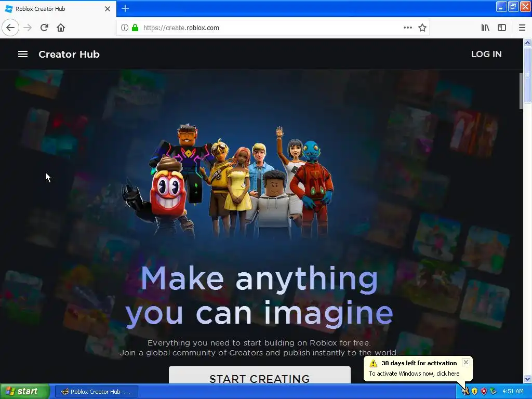Click the rightmost tray icon beside the clock
The height and width of the screenshot is (399, 532).
pos(493,392)
